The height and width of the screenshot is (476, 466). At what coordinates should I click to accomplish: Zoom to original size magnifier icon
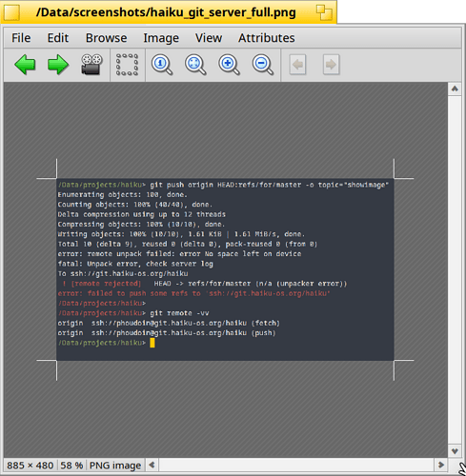(x=162, y=65)
